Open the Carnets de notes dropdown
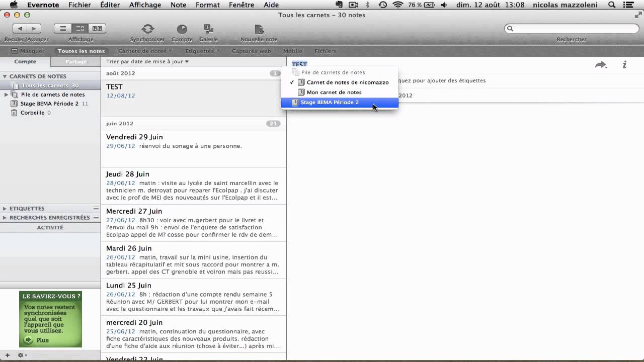Viewport: 644px width, 362px height. pos(145,51)
